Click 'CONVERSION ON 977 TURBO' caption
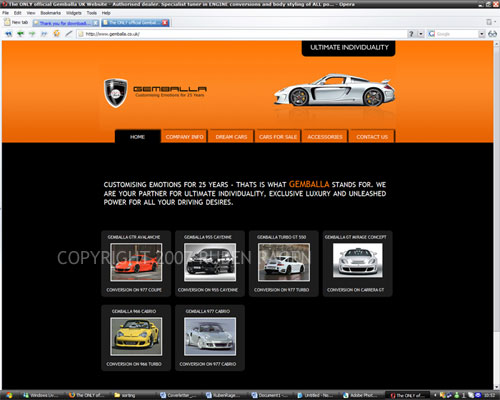Viewport: 500px width, 400px height. click(282, 290)
